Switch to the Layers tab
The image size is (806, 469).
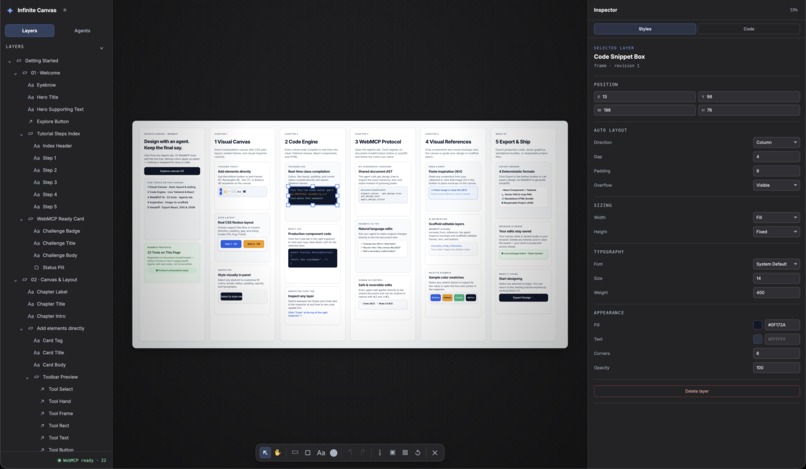(x=29, y=31)
